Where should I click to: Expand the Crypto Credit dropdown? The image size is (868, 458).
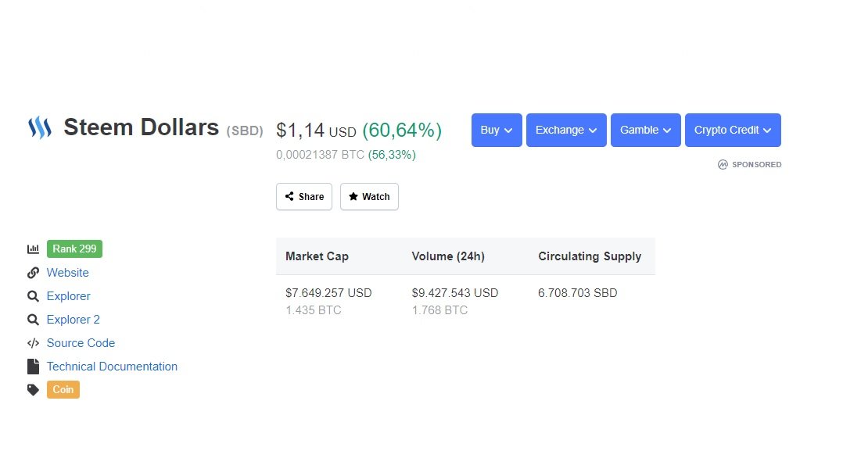[733, 130]
